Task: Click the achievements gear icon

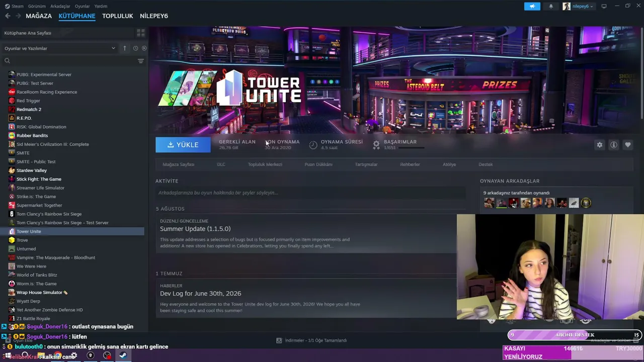Action: (x=376, y=145)
